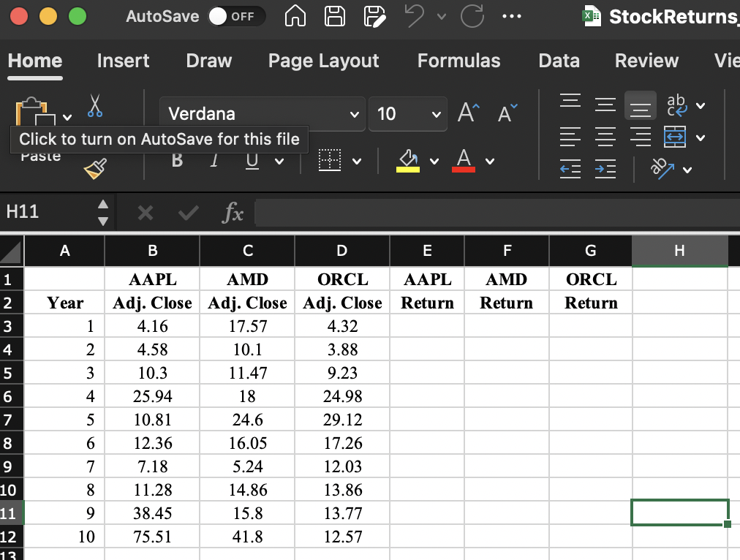Click the Merge & Center icon
This screenshot has height=560, width=740.
(675, 137)
